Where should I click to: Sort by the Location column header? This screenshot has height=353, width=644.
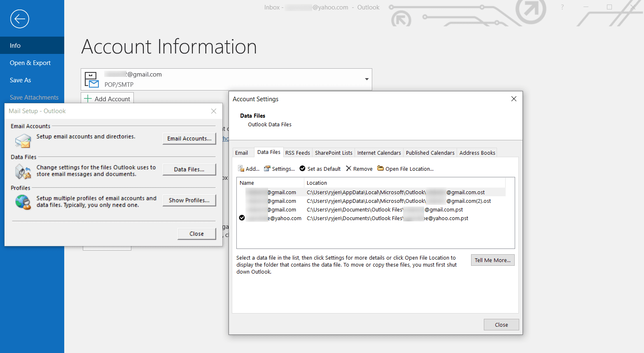coord(405,183)
